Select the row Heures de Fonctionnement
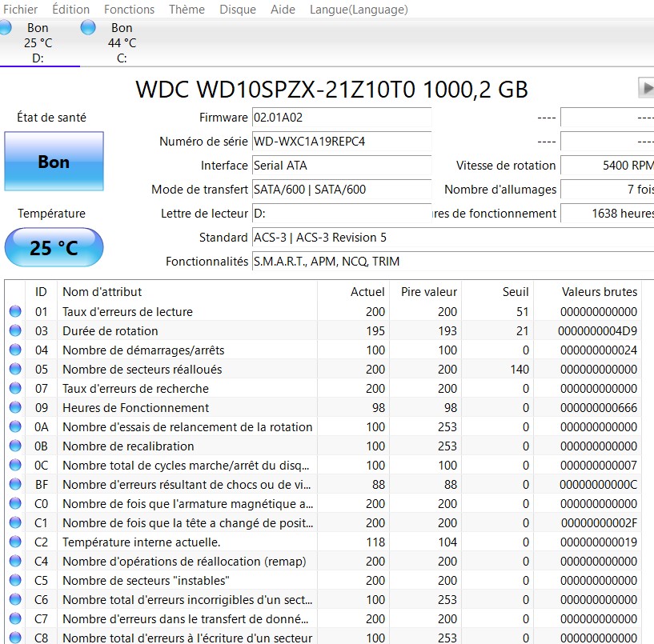Image resolution: width=654 pixels, height=644 pixels. point(323,407)
